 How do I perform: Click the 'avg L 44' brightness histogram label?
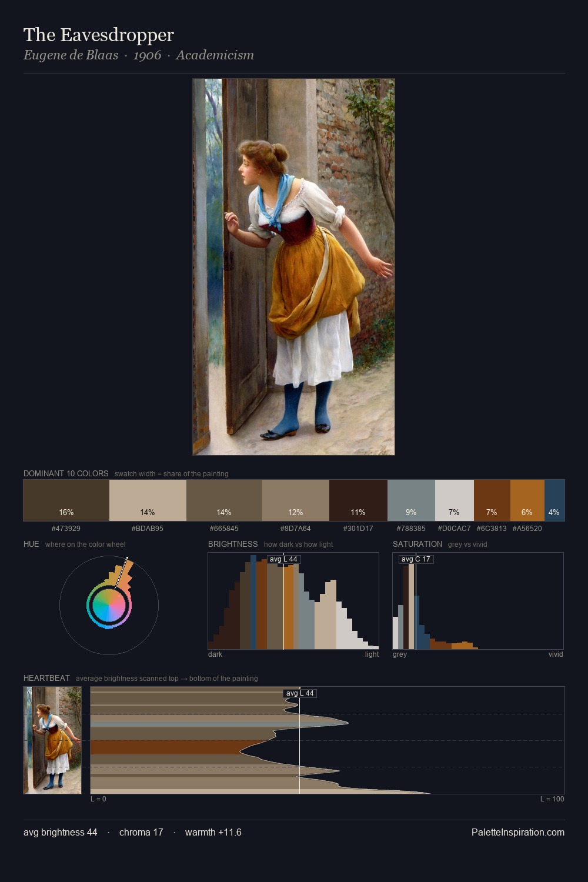(x=283, y=559)
